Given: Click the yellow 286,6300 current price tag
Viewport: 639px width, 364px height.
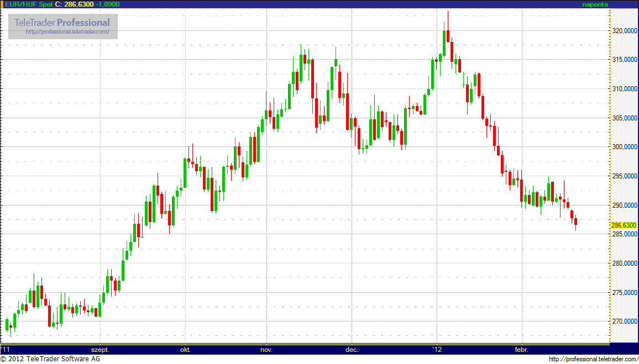Looking at the screenshot, I should pos(624,225).
